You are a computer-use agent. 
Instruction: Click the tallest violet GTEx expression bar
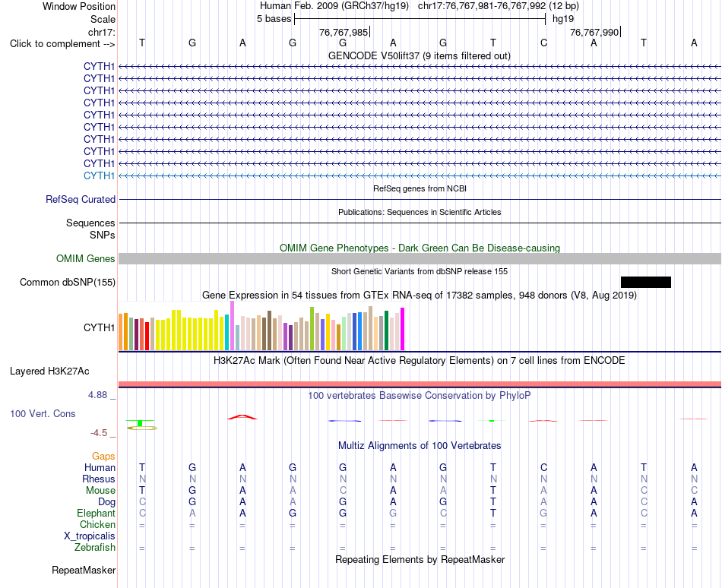point(232,326)
